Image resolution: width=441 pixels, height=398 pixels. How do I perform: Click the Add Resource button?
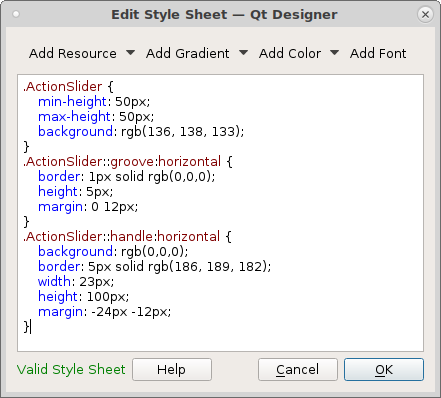(x=73, y=53)
